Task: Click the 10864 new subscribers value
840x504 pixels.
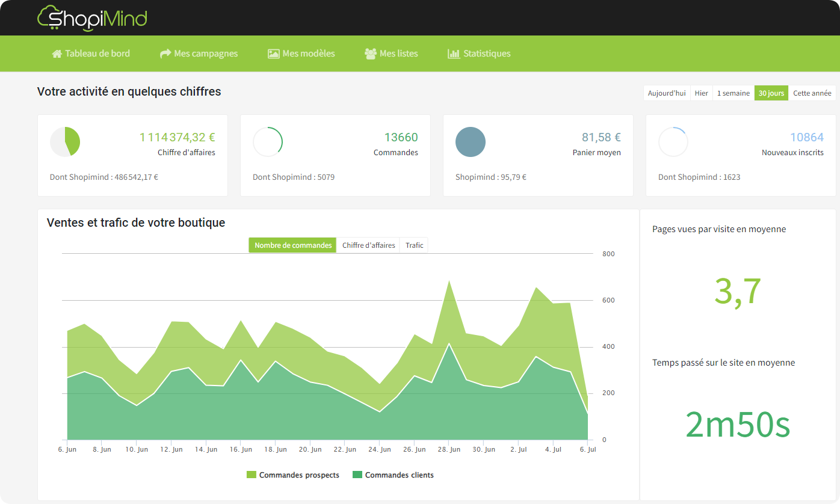Action: pos(807,137)
